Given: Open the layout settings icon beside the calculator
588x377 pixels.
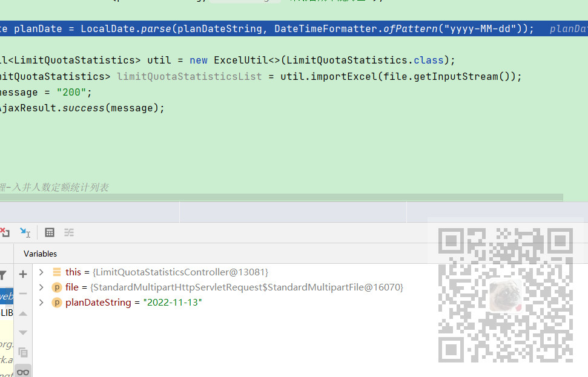Looking at the screenshot, I should [68, 232].
